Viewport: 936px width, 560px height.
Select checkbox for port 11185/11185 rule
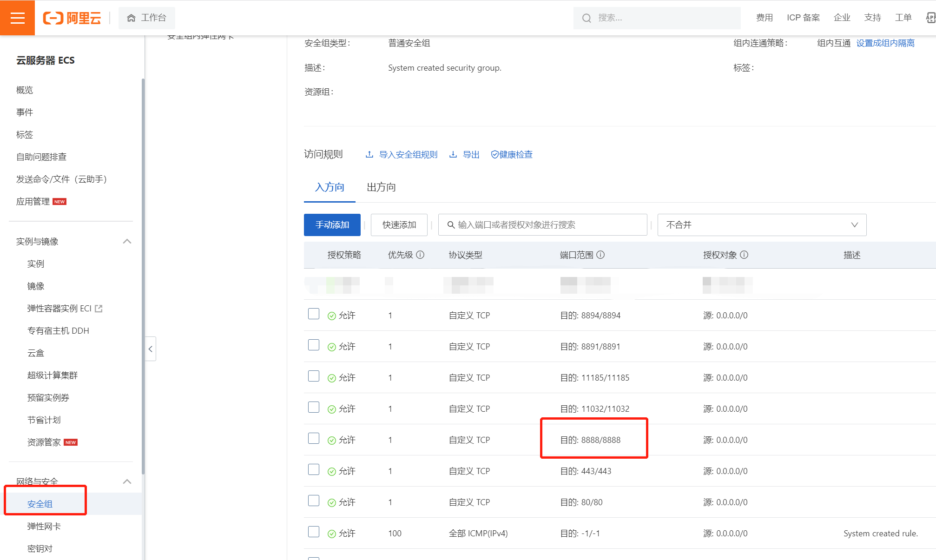point(314,376)
